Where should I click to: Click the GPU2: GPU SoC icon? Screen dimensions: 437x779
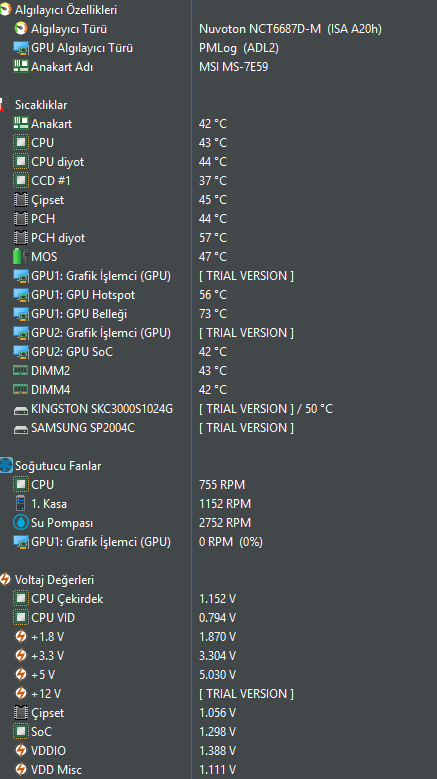[x=20, y=352]
